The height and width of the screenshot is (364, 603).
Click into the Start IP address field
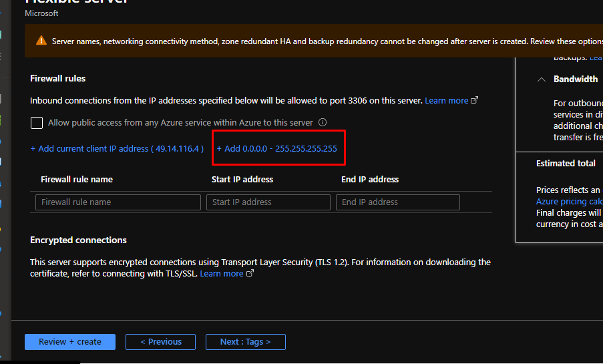point(268,202)
